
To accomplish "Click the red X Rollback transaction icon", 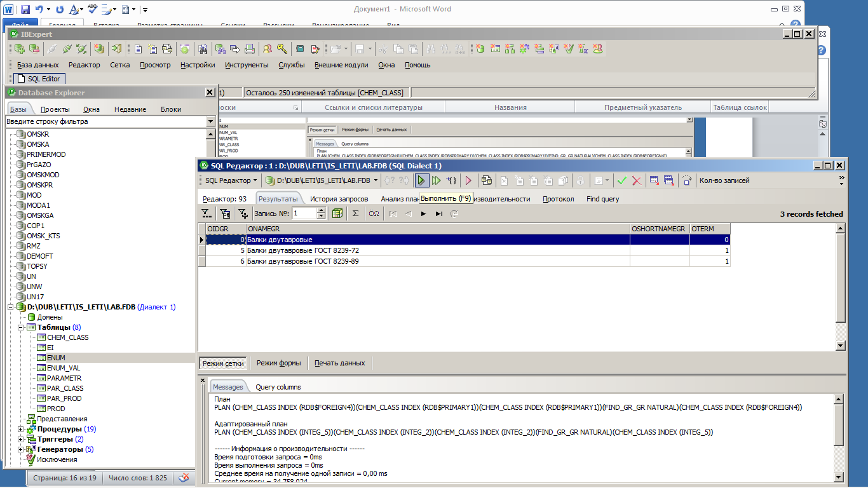I will click(x=636, y=180).
